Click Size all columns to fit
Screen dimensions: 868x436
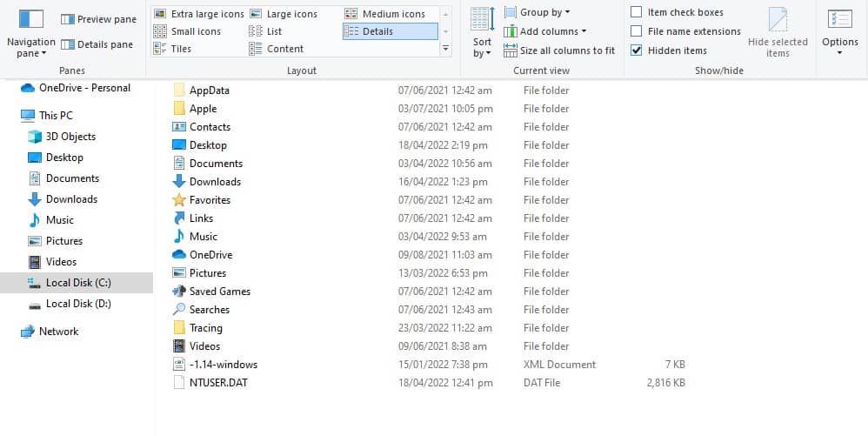tap(559, 50)
